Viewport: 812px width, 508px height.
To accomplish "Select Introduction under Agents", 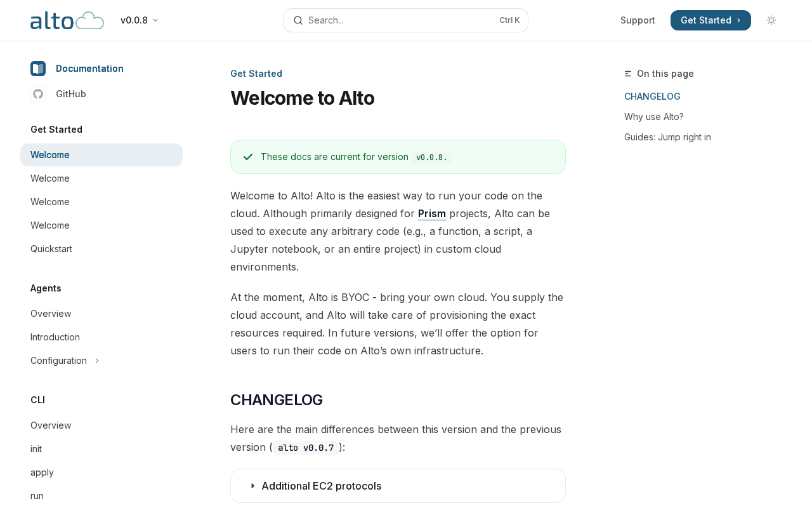I will coord(55,337).
